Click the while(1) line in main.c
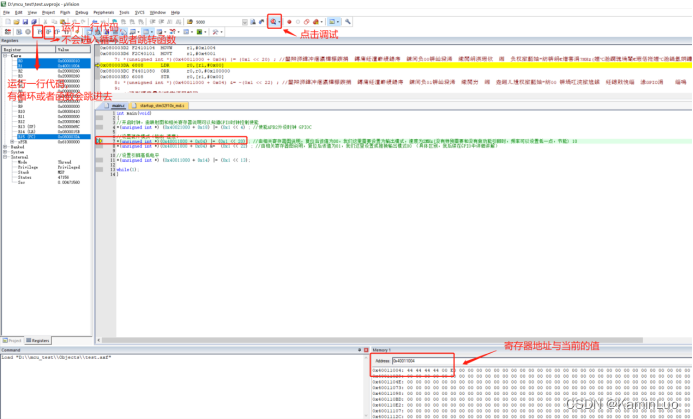Image resolution: width=693 pixels, height=419 pixels. pyautogui.click(x=128, y=170)
